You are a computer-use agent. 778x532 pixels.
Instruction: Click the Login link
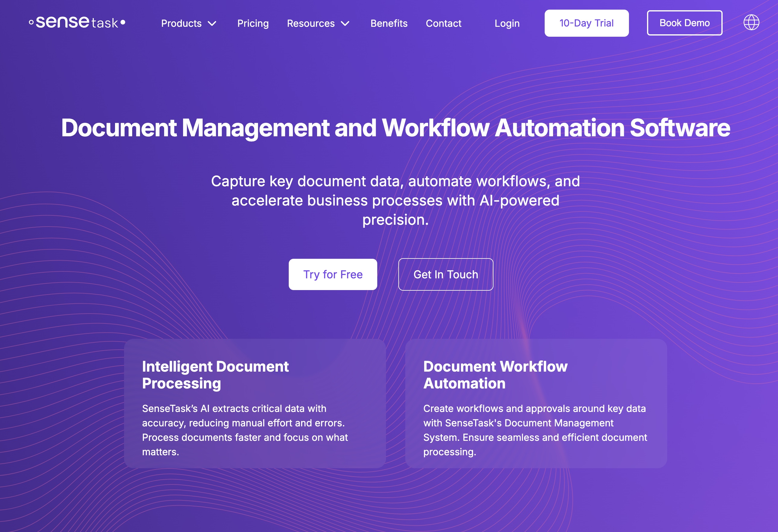point(507,23)
